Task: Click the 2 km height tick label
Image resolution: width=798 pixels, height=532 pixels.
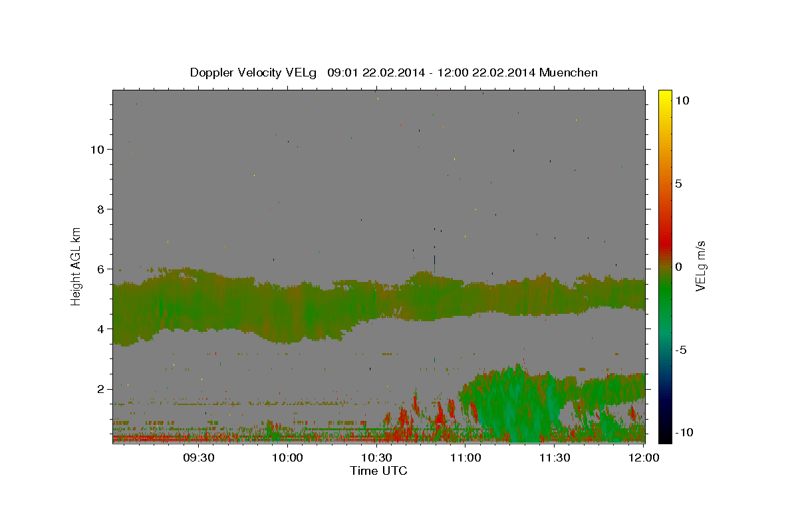Action: point(99,389)
